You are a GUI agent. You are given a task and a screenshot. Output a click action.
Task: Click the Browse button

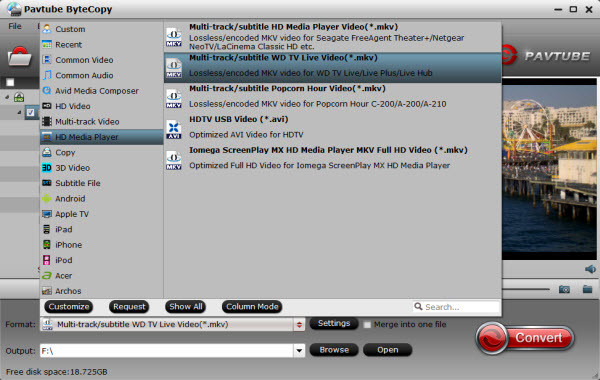(334, 350)
